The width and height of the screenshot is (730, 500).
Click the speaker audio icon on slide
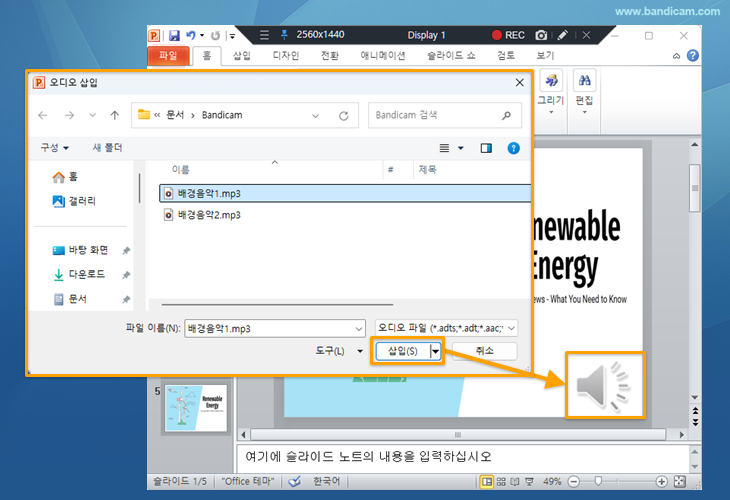click(604, 386)
